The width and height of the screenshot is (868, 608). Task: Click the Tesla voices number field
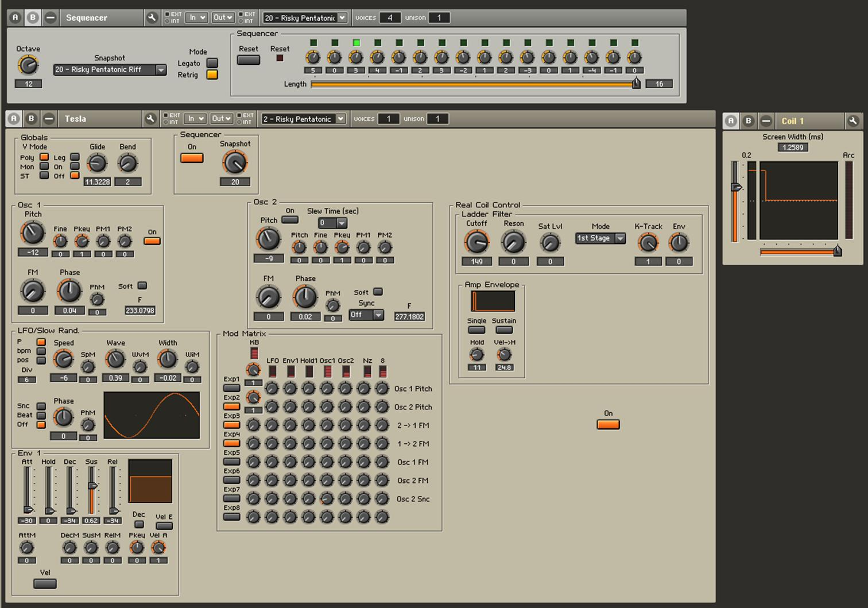click(x=389, y=119)
